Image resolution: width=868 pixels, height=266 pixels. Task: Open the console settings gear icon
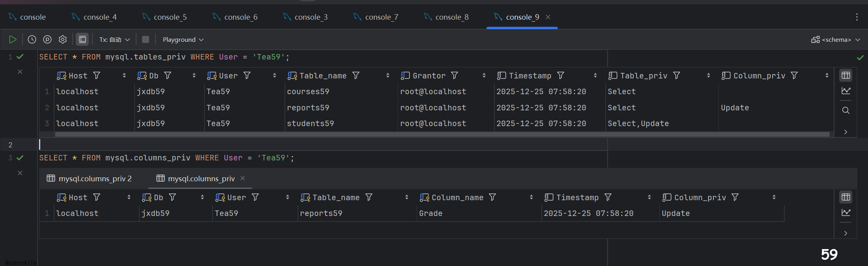(x=63, y=39)
